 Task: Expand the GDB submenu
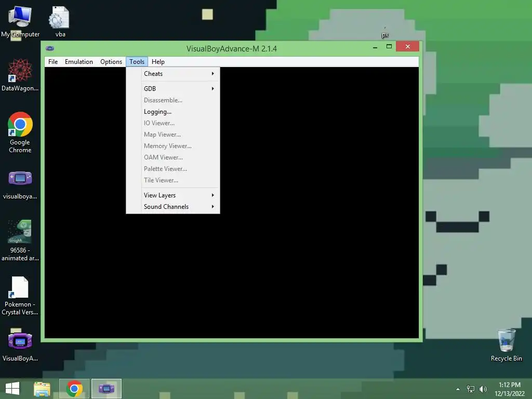[173, 88]
